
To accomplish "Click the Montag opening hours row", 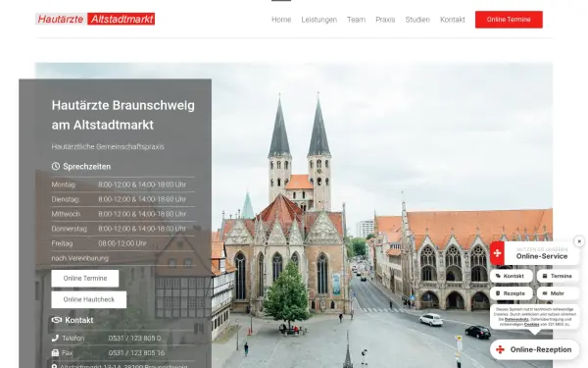I will [x=123, y=184].
